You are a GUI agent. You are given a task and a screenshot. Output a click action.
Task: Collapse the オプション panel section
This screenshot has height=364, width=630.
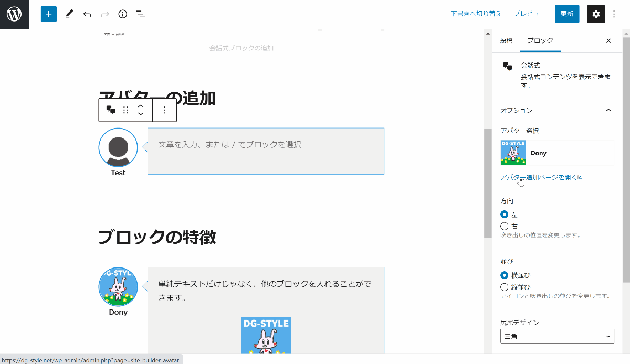pyautogui.click(x=608, y=110)
